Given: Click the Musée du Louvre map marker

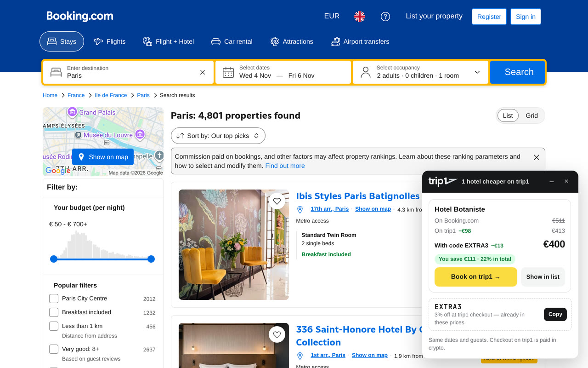Looking at the screenshot, I should pos(140,134).
